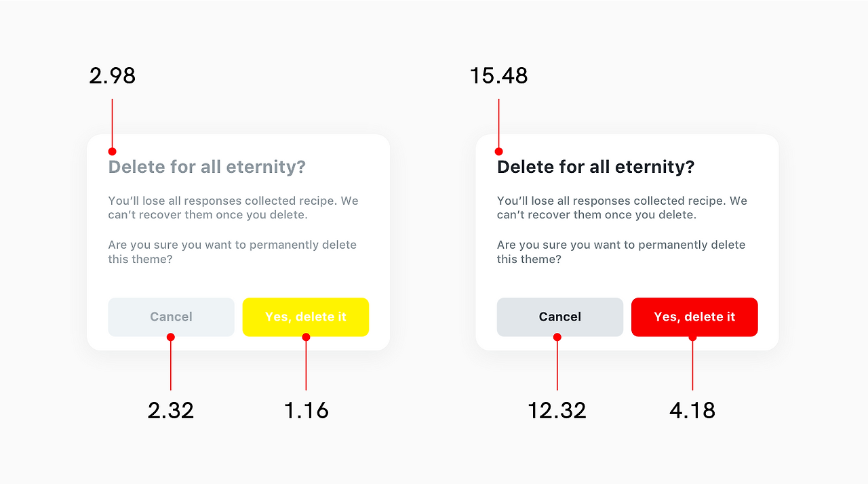Select the 15.48 contrast annotation label
This screenshot has height=484, width=868.
coord(499,77)
